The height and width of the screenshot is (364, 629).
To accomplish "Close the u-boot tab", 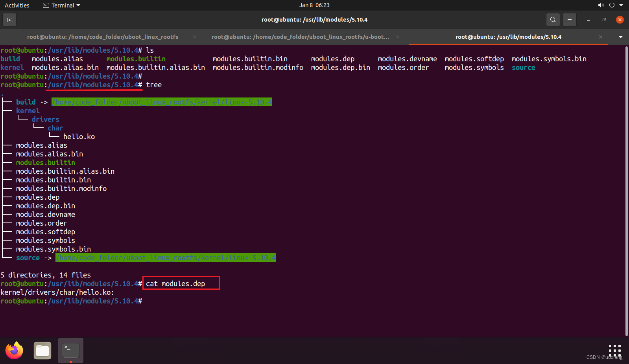I will click(398, 37).
